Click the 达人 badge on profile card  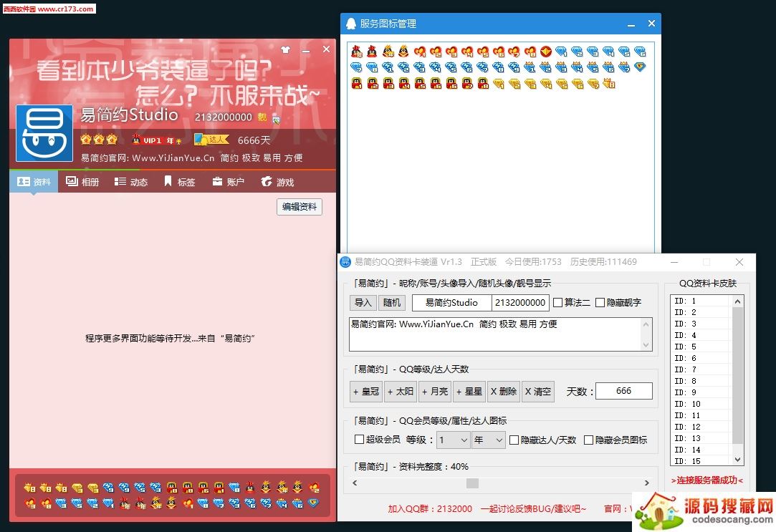coord(211,140)
